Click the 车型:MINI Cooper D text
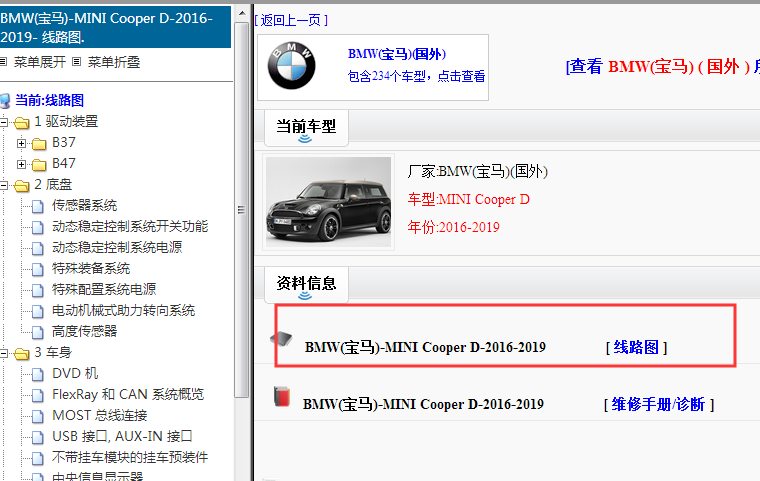The height and width of the screenshot is (481, 760). [x=469, y=199]
